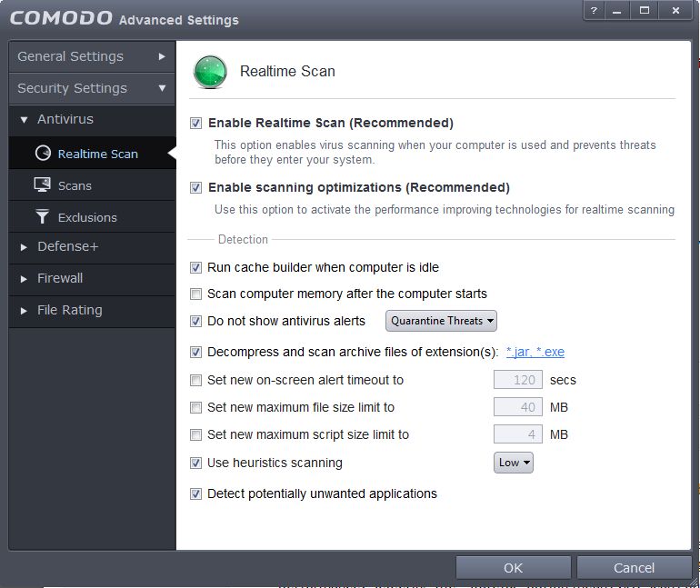The height and width of the screenshot is (588, 700).
Task: Close the Advanced Settings window
Action: pyautogui.click(x=675, y=10)
